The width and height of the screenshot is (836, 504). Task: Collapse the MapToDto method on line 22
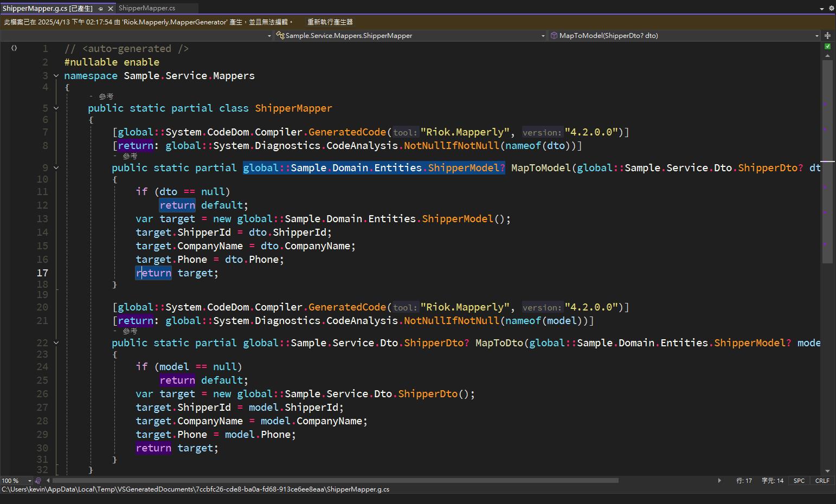pyautogui.click(x=56, y=343)
